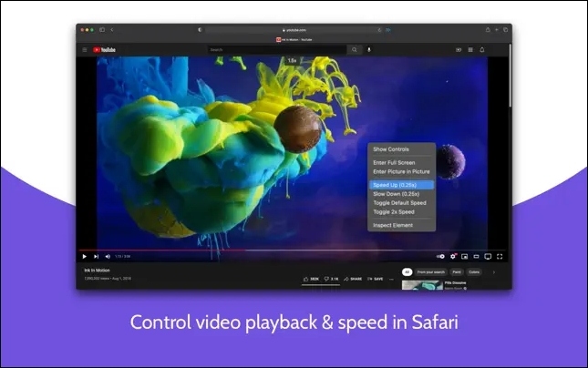Open the notifications bell

tap(482, 49)
